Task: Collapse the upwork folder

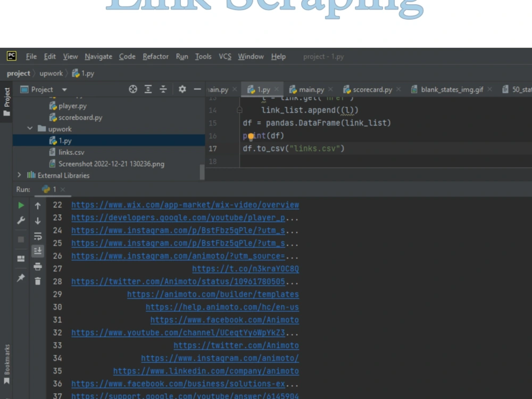Action: coord(30,129)
